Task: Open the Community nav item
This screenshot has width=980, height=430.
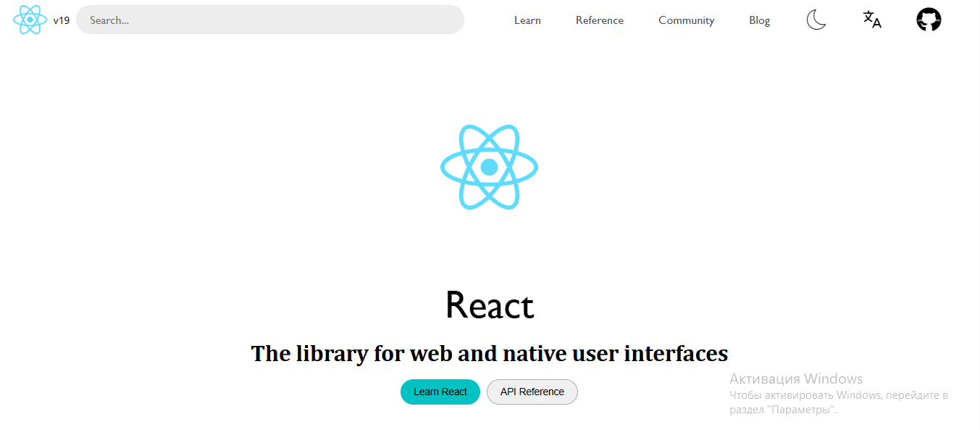Action: 686,20
